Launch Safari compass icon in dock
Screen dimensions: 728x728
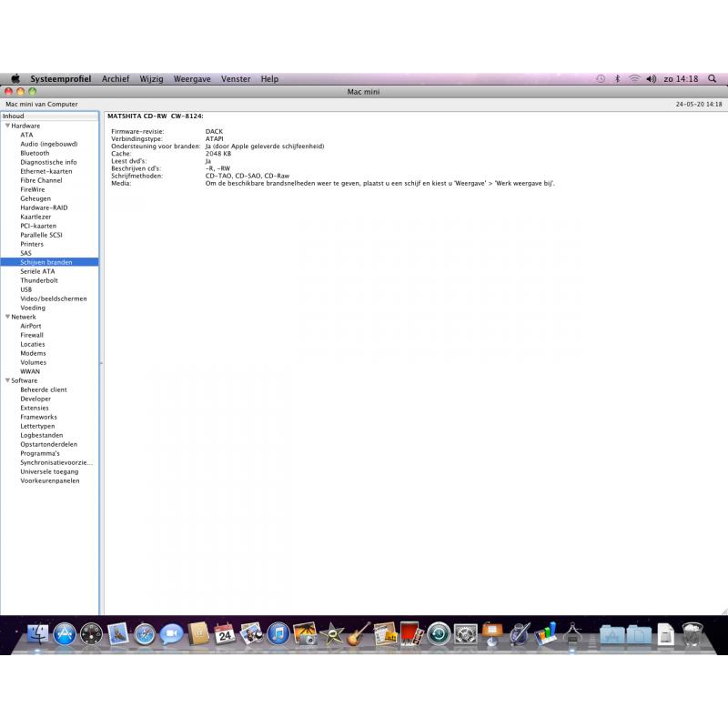pyautogui.click(x=145, y=633)
